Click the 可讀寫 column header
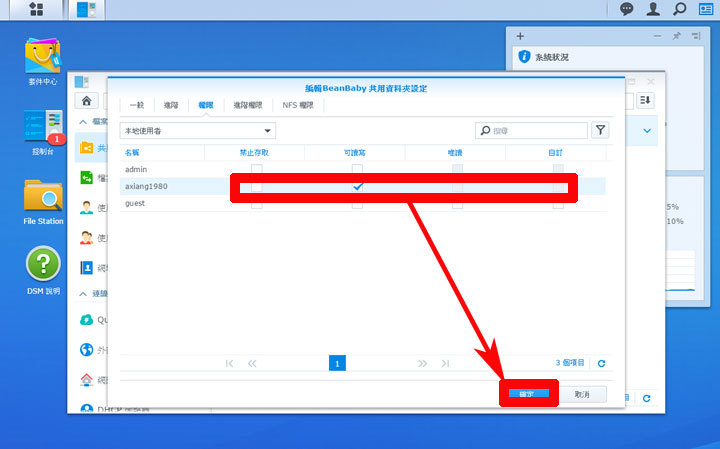Viewport: 720px width, 449px height. [354, 152]
